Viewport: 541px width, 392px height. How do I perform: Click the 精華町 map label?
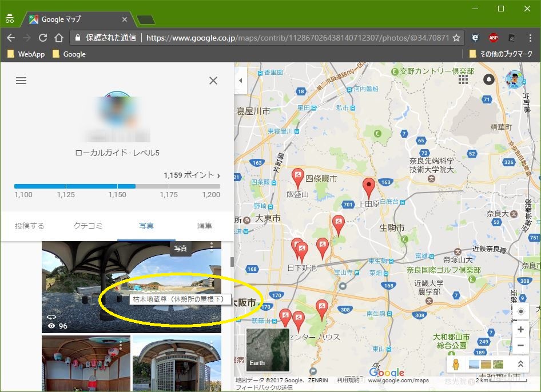click(502, 127)
